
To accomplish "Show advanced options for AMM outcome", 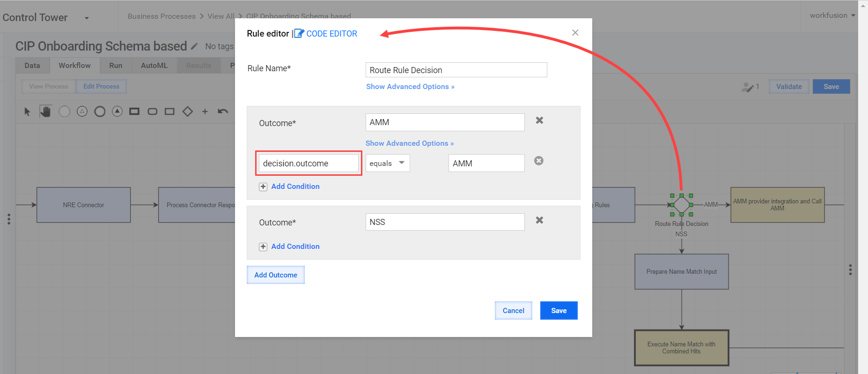I will tap(410, 143).
